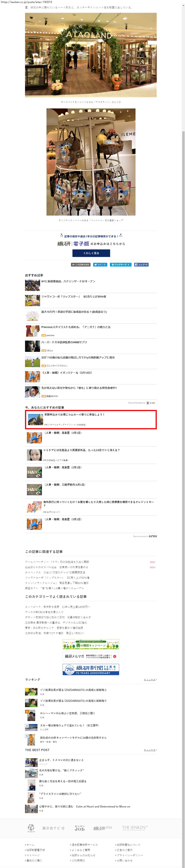Open footer link プライバシーポリシー
185x868 pixels.
[129, 855]
